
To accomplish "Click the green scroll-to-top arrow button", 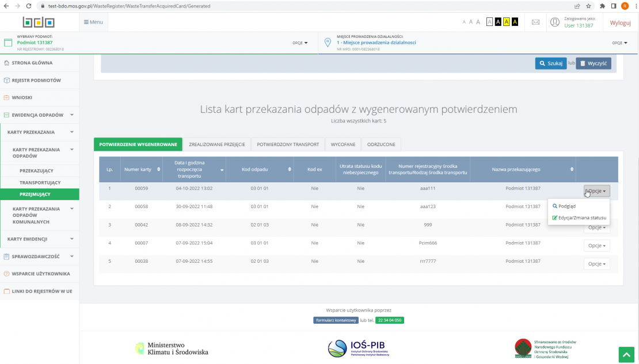I will tap(626, 354).
